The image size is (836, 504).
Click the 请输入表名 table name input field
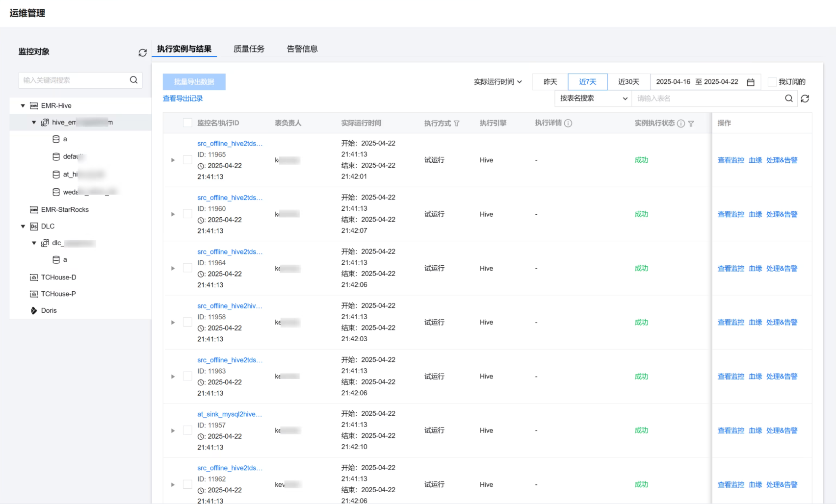click(x=706, y=99)
